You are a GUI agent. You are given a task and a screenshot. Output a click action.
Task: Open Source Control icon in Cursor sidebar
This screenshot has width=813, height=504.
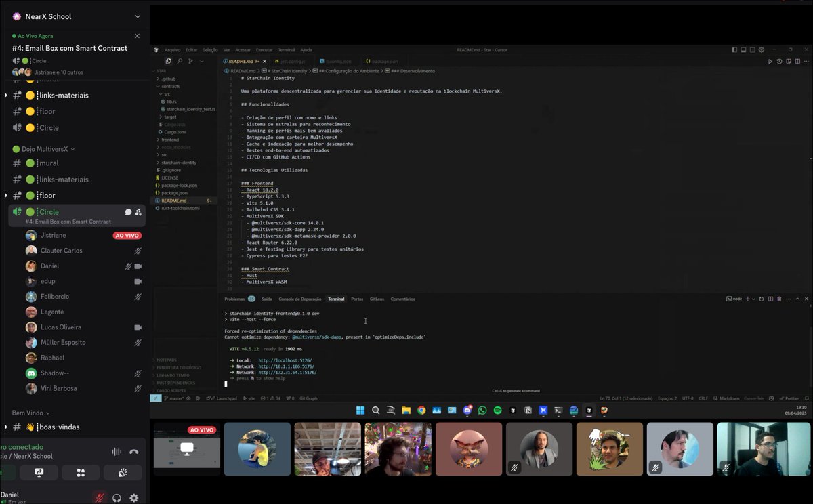click(x=190, y=61)
